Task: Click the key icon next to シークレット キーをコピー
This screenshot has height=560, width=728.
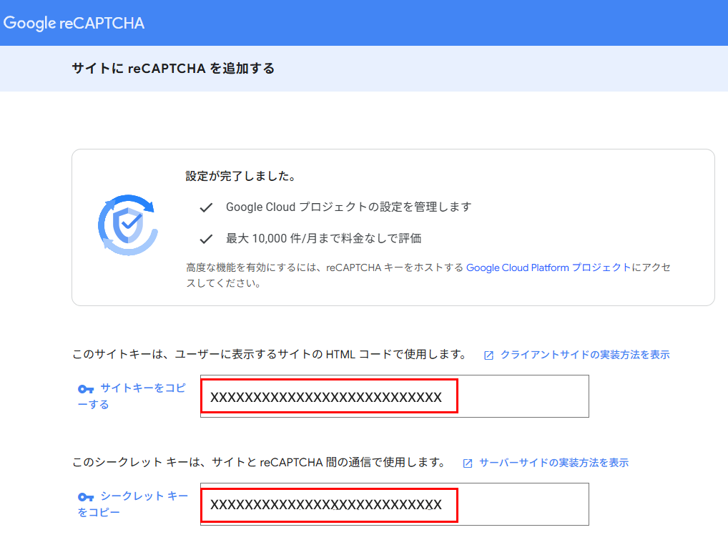Action: pos(86,497)
